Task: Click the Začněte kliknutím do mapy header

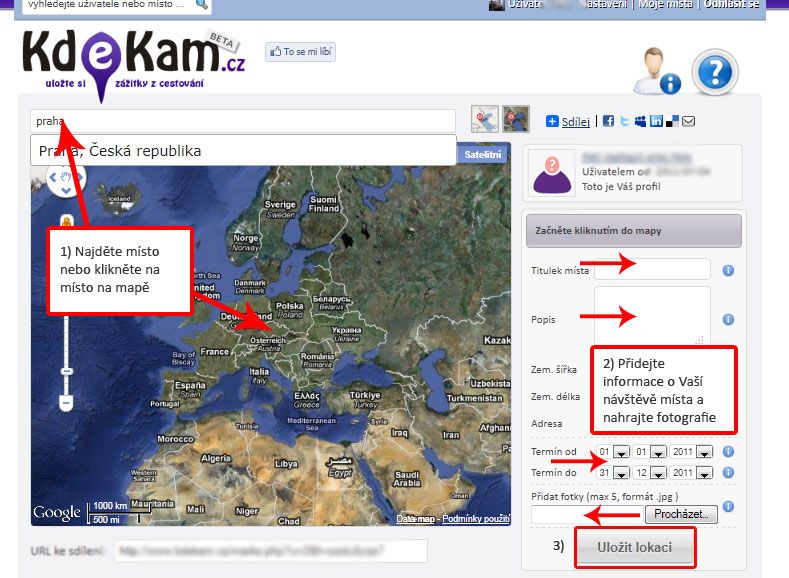Action: 634,231
